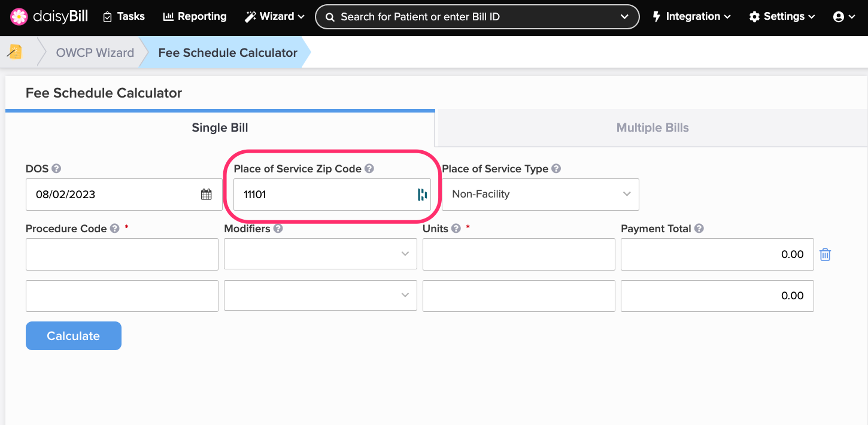
Task: Click the first Procedure Code field
Action: [122, 254]
